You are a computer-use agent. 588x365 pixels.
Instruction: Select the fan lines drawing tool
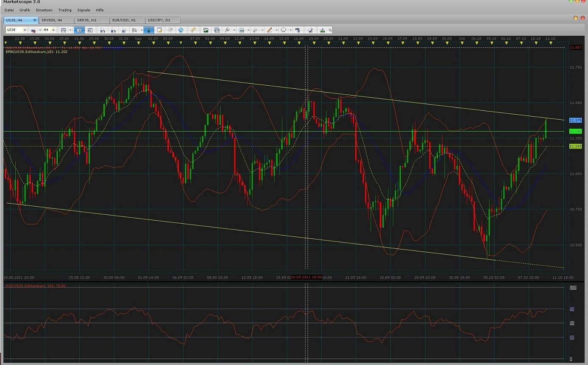[x=256, y=30]
